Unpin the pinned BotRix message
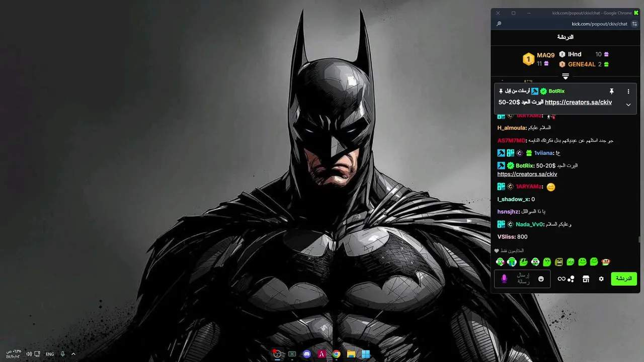This screenshot has width=644, height=362. pyautogui.click(x=612, y=91)
